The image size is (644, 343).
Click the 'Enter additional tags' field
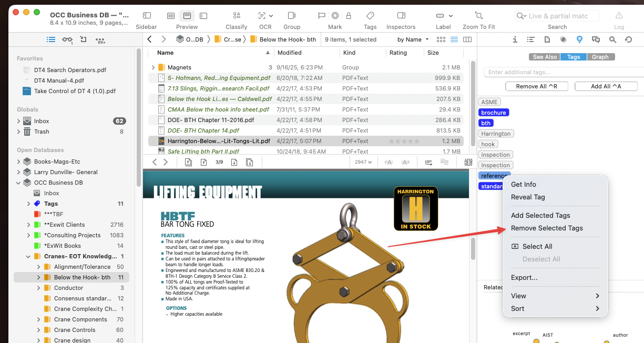coord(560,72)
